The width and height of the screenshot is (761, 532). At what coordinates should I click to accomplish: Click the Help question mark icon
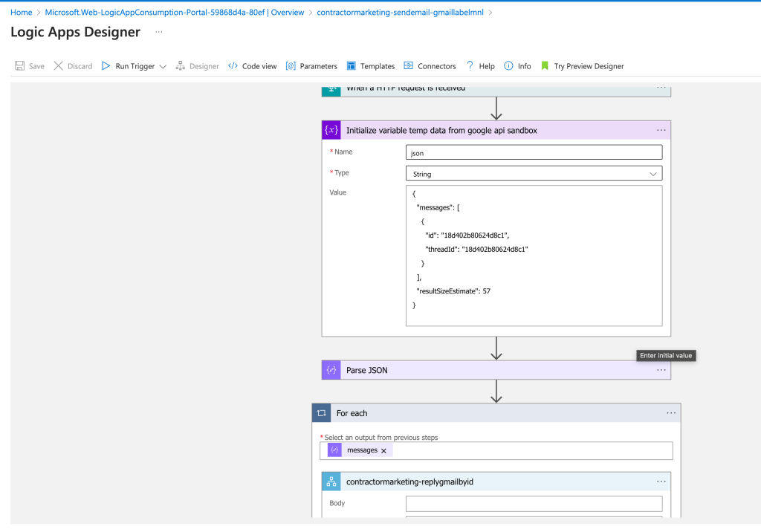470,66
